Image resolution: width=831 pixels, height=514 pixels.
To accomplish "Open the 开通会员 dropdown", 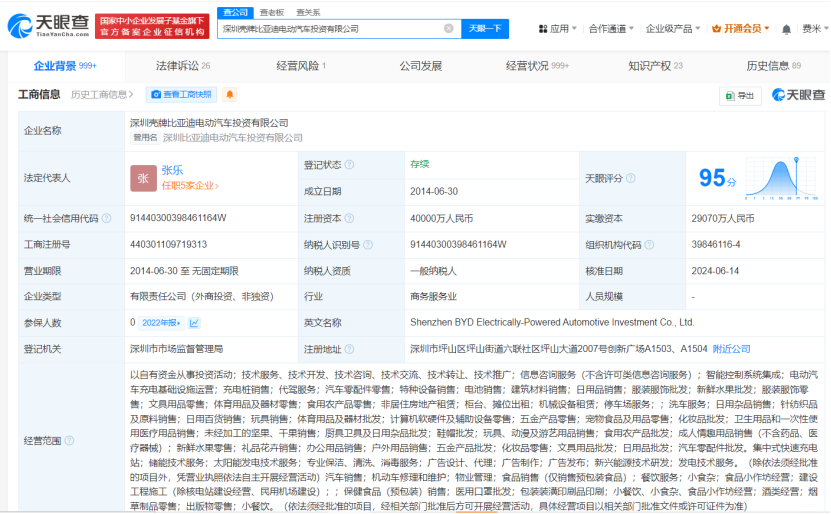I will [740, 29].
